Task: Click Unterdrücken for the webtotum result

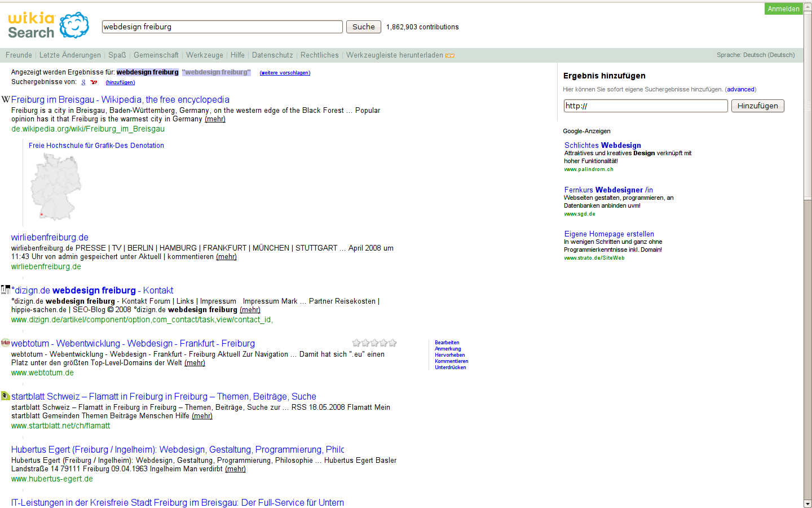Action: pos(451,367)
